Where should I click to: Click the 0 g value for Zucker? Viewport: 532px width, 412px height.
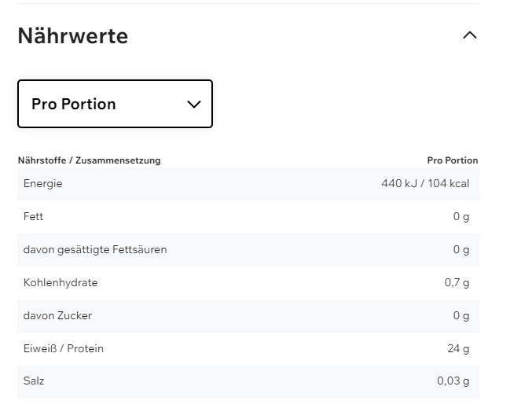click(x=461, y=316)
